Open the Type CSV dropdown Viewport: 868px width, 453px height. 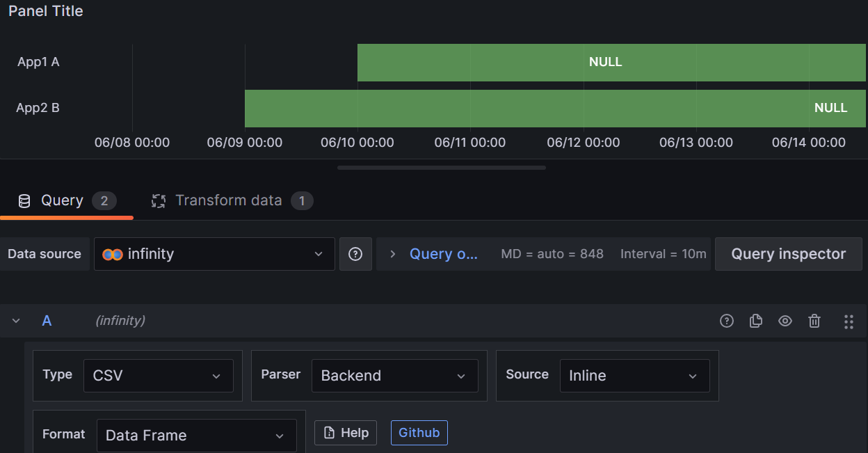pyautogui.click(x=159, y=376)
